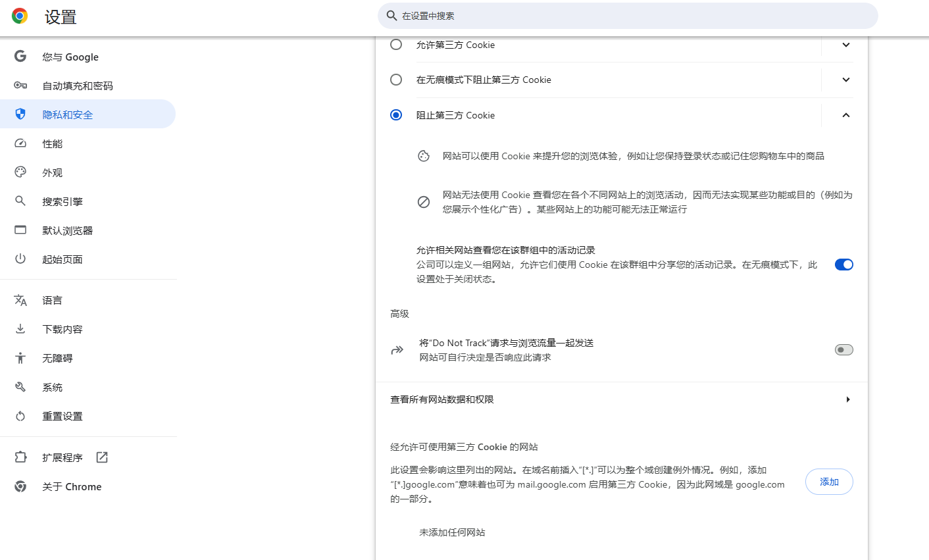Open 扩展程序 link in sidebar
This screenshot has width=929, height=560.
pyautogui.click(x=88, y=457)
